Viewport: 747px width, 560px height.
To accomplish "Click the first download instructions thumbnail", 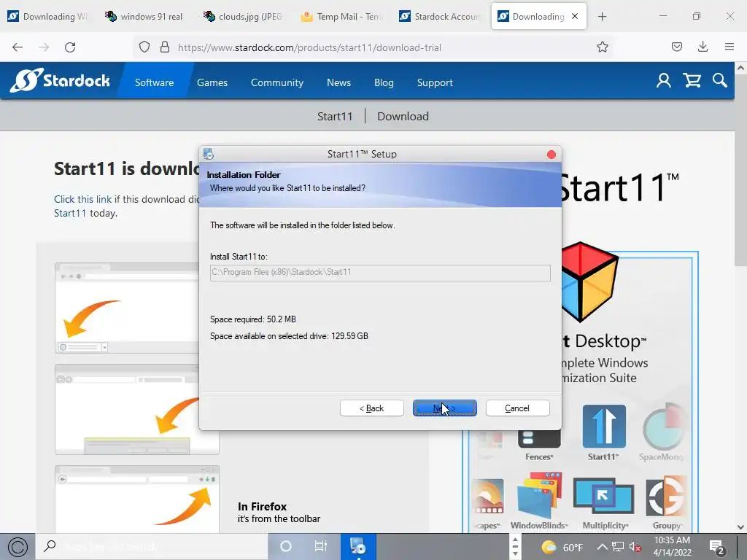I will pos(127,308).
